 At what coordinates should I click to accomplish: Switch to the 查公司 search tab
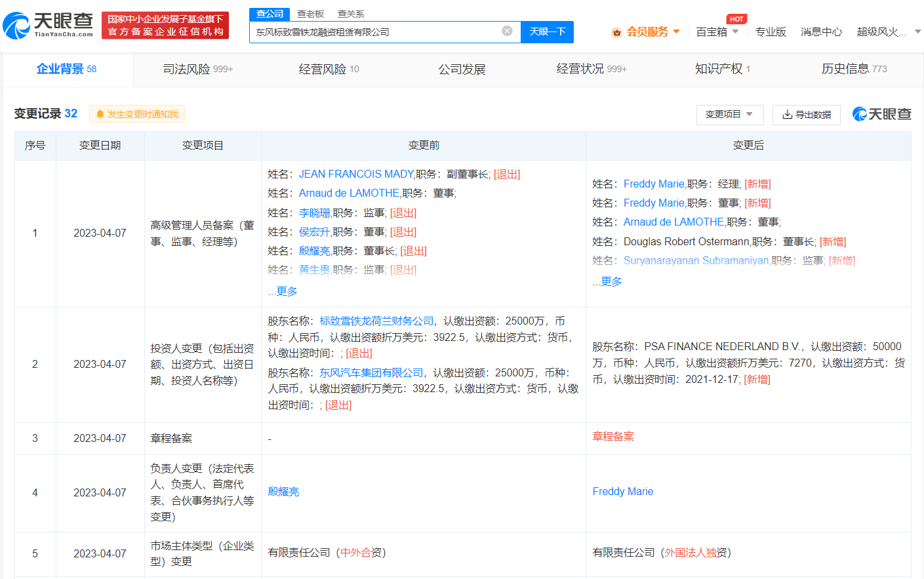(x=270, y=14)
